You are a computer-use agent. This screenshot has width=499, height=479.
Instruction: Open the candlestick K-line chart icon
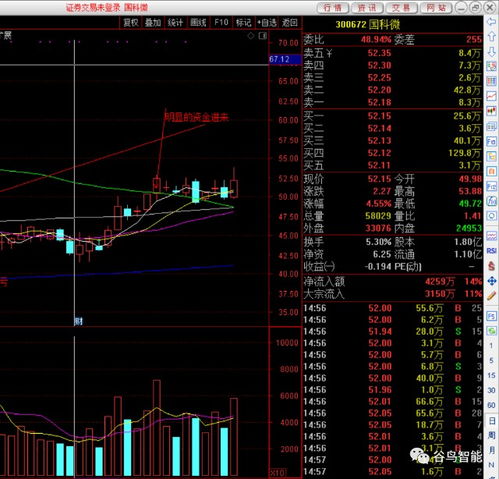492,111
